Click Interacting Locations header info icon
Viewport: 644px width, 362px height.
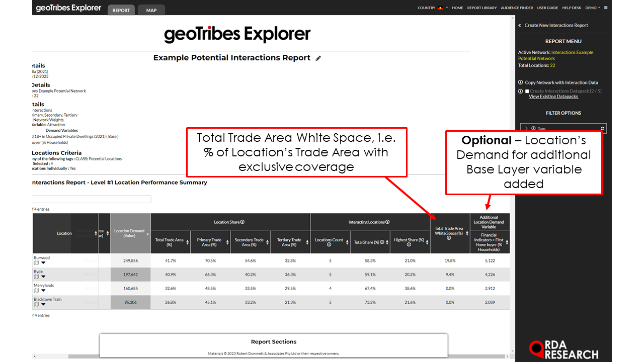(387, 222)
